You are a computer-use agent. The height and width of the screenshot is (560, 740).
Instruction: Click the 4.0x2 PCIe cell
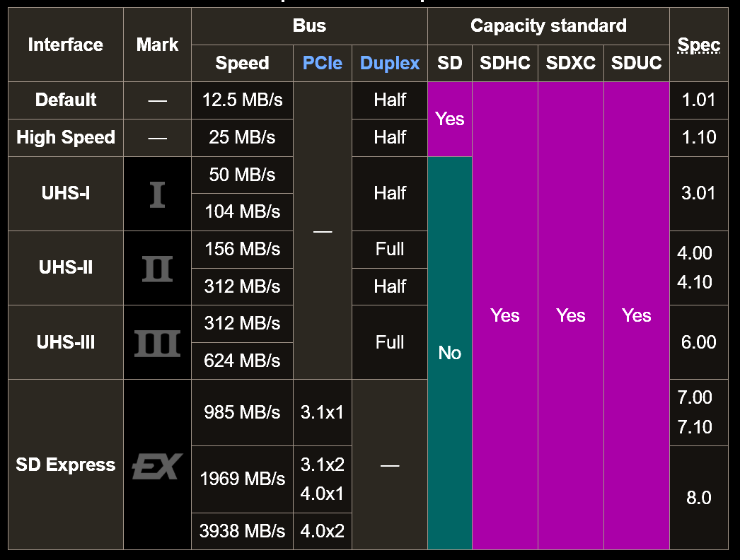pyautogui.click(x=323, y=531)
